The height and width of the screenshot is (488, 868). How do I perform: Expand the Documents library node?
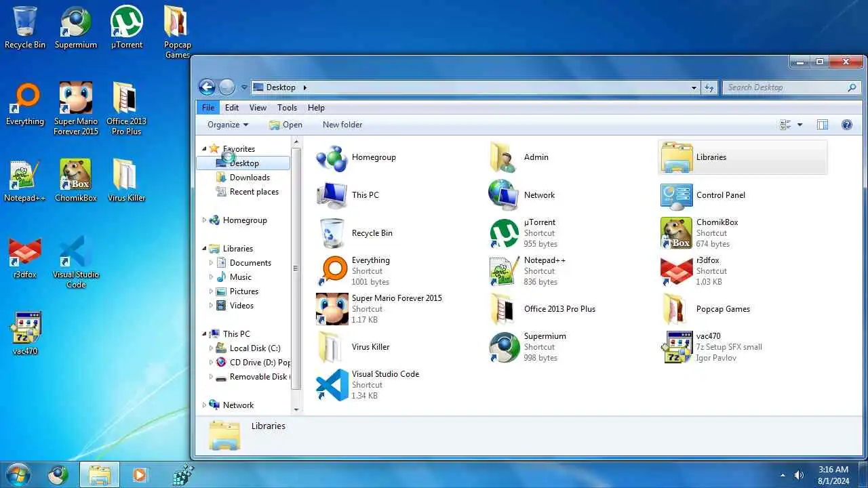(x=211, y=263)
